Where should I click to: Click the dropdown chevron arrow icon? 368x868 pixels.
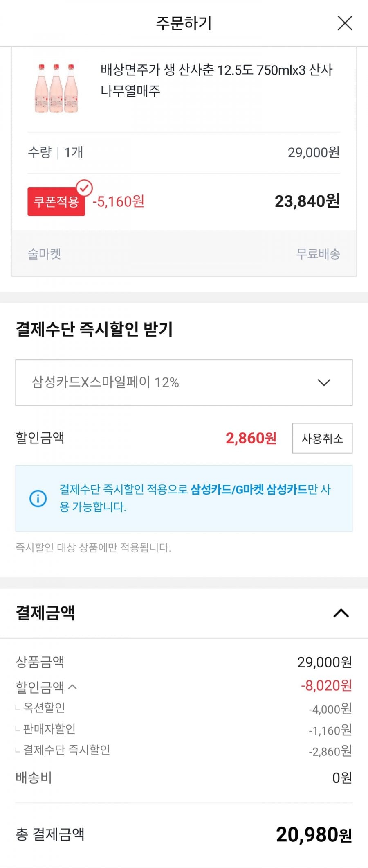pyautogui.click(x=324, y=382)
